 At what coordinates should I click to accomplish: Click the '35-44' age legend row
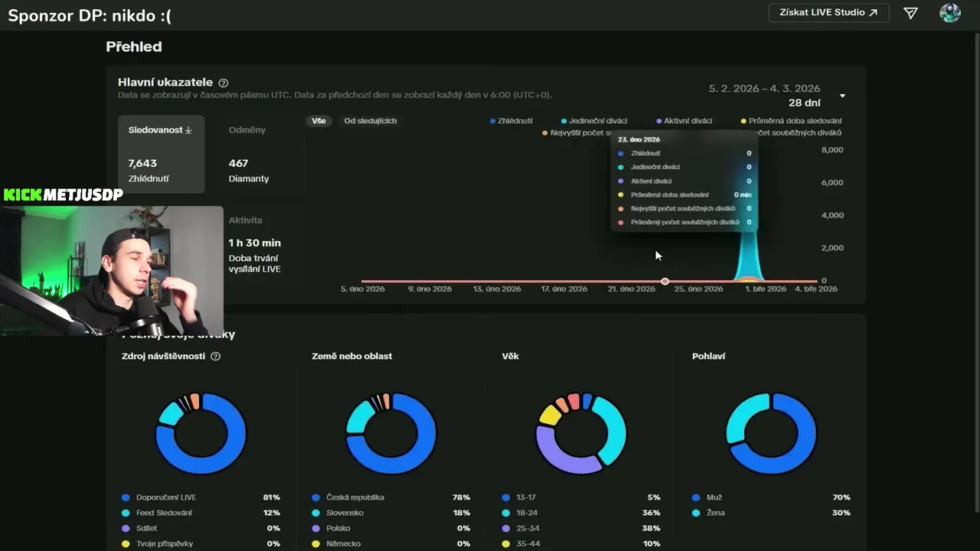tap(580, 543)
